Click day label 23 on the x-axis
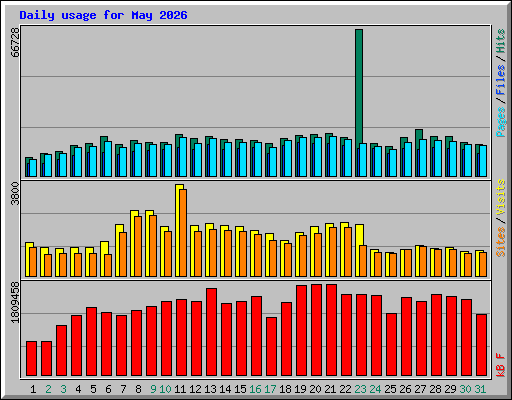The height and width of the screenshot is (400, 512). 360,389
